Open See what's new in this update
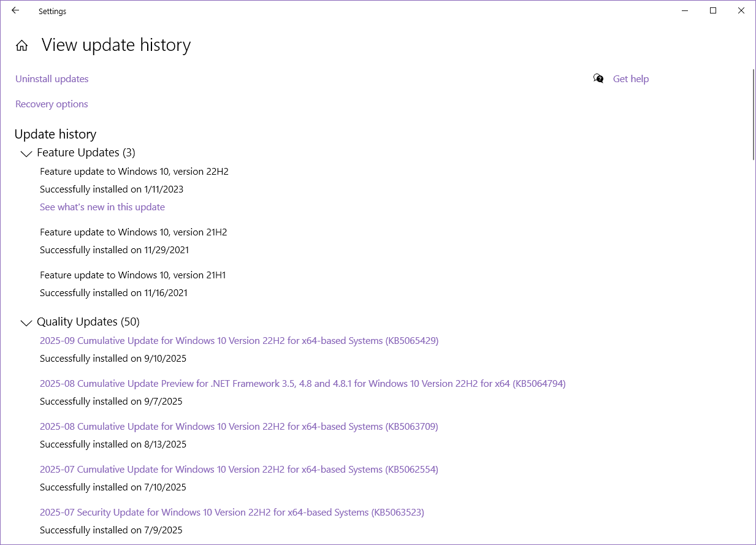The image size is (756, 545). 102,207
